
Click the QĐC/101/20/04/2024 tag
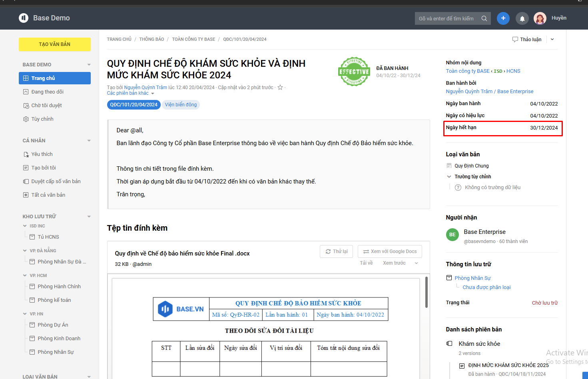point(134,105)
